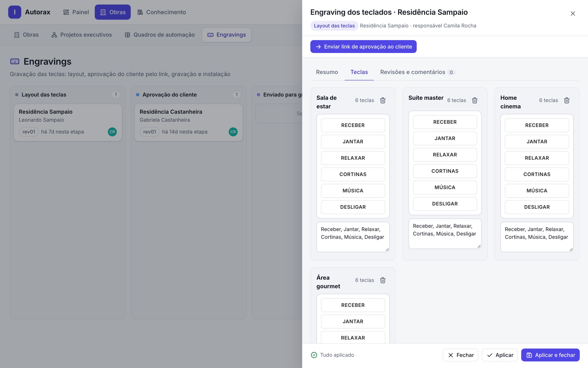Click JANTAR key in Home cinema
The height and width of the screenshot is (368, 588).
(537, 142)
